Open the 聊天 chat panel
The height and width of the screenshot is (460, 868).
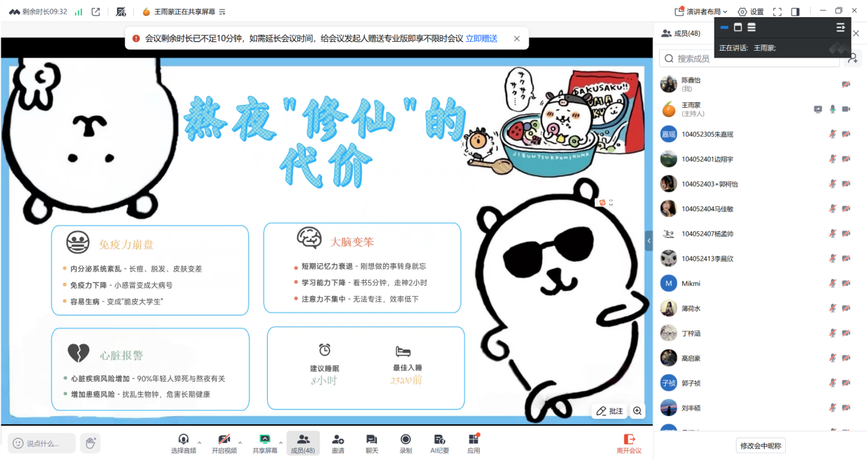point(371,443)
